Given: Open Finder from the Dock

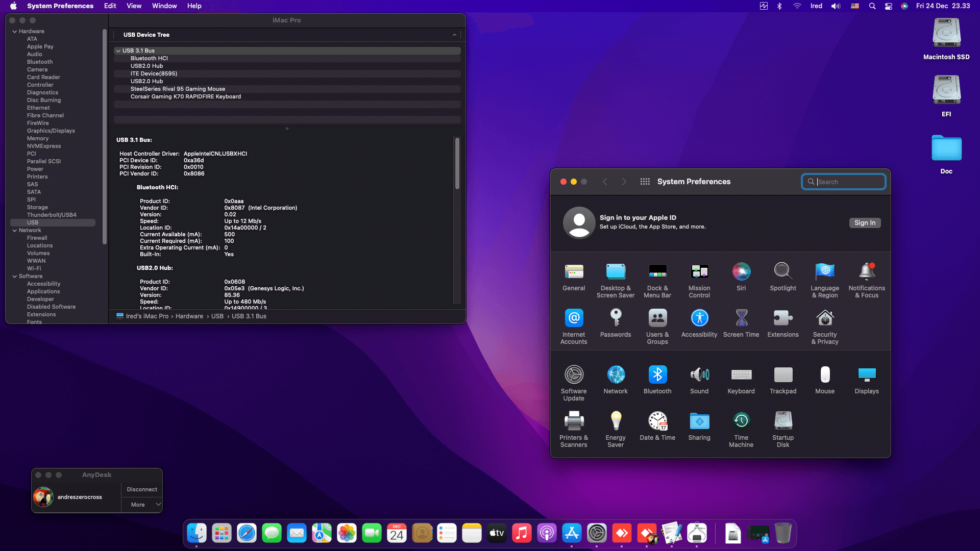Looking at the screenshot, I should [197, 533].
